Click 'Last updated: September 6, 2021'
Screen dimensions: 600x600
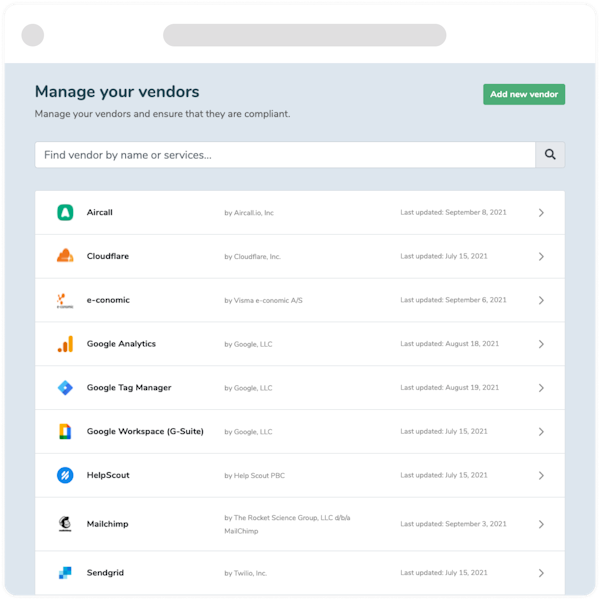click(x=453, y=300)
